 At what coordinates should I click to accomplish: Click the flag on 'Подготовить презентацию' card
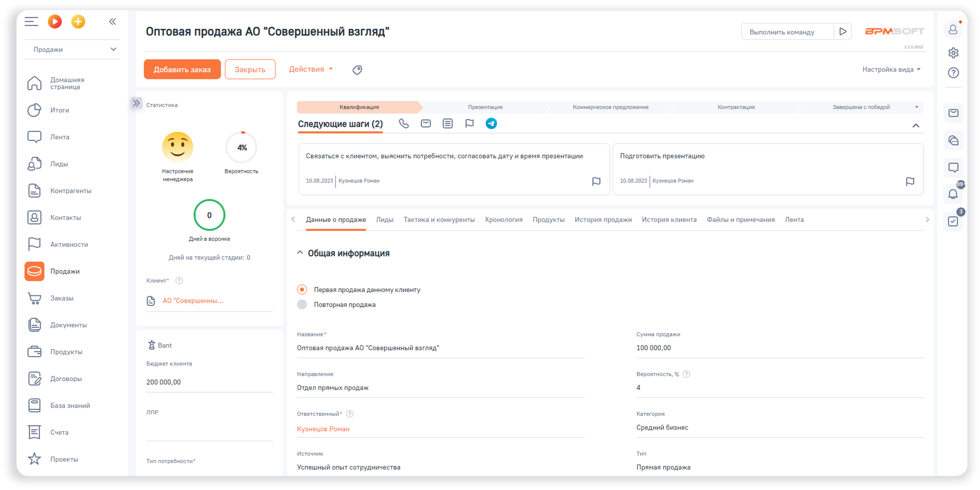pos(910,181)
